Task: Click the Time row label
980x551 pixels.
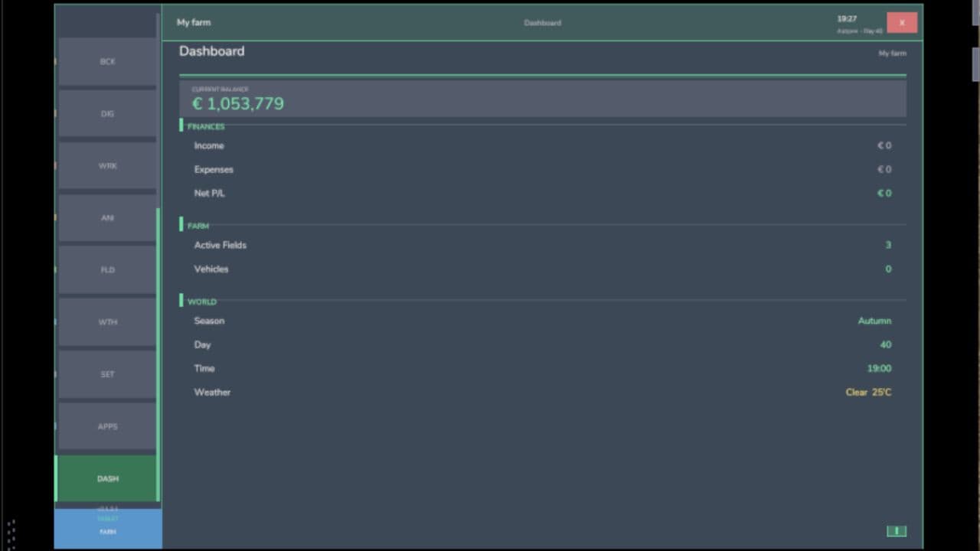Action: point(204,368)
